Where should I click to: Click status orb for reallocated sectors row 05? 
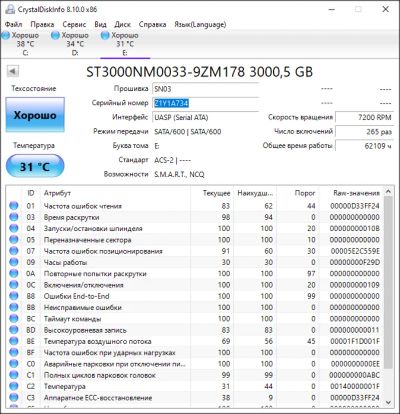point(14,240)
